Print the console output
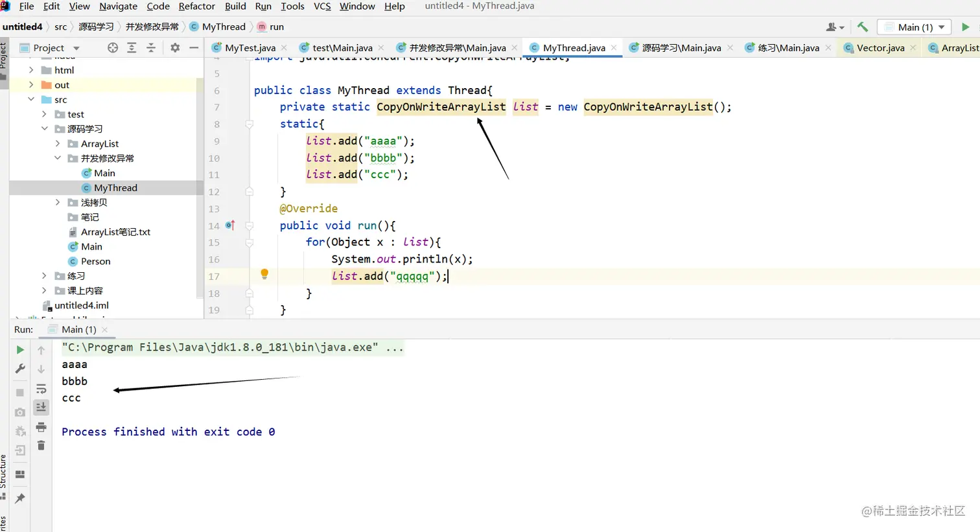980x532 pixels. tap(41, 427)
